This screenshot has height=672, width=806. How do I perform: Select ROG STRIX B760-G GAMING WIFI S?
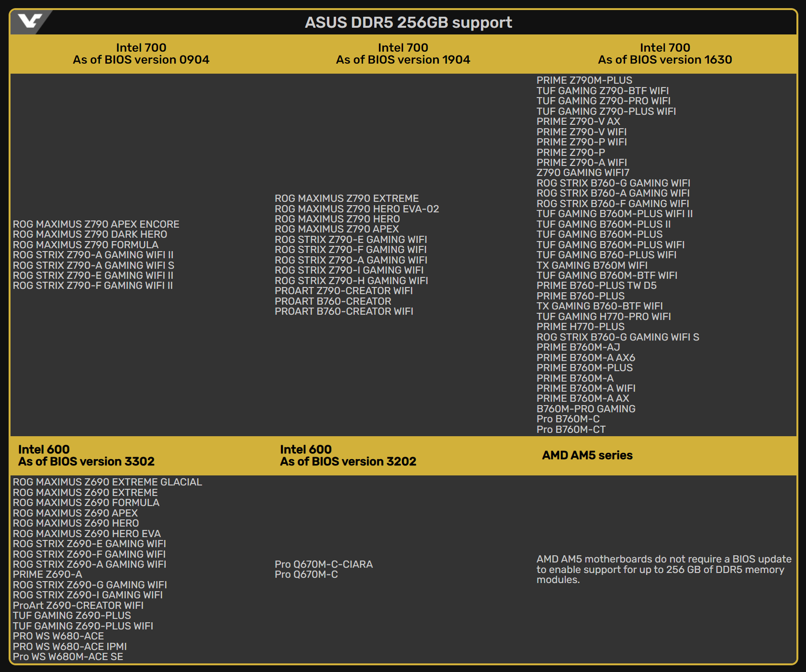618,337
